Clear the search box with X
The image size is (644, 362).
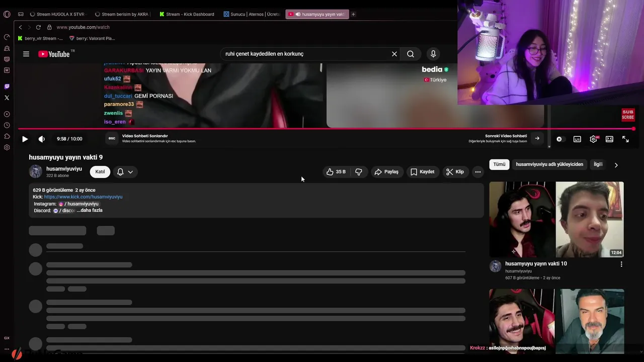394,54
